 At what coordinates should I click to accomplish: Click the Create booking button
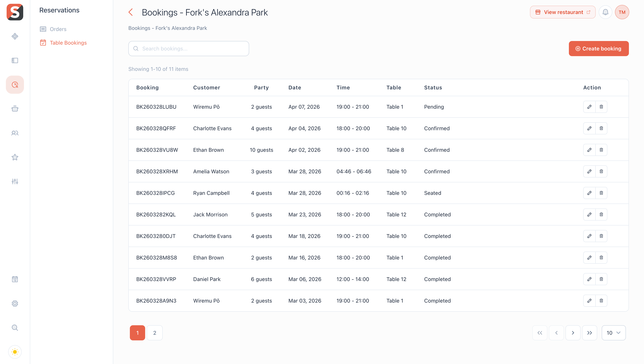coord(599,48)
